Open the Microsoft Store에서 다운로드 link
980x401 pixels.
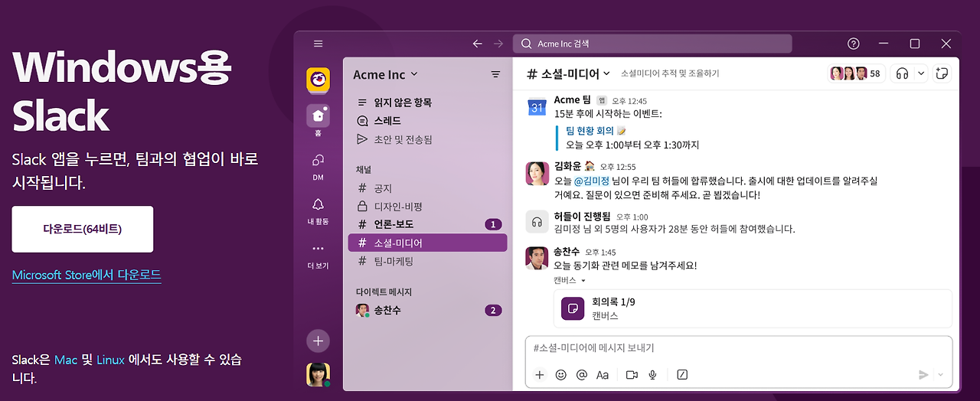pos(87,275)
